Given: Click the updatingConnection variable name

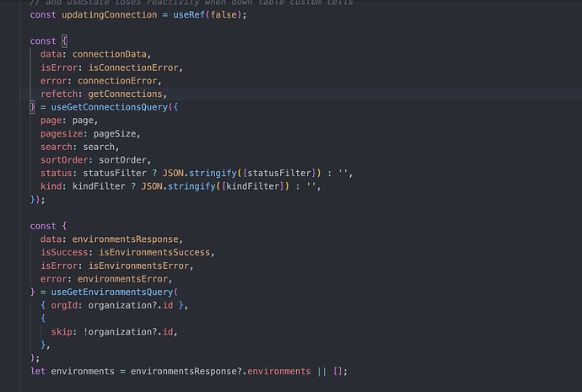Looking at the screenshot, I should click(x=109, y=15).
